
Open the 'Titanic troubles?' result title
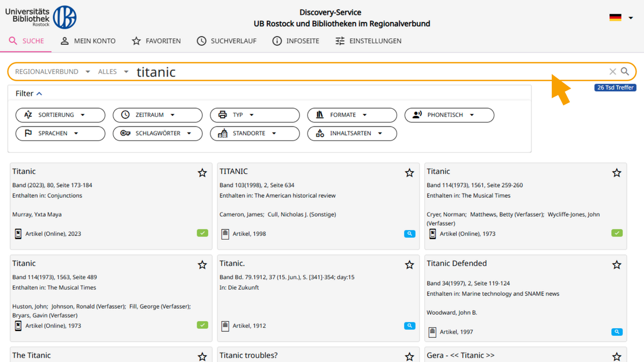pos(248,355)
